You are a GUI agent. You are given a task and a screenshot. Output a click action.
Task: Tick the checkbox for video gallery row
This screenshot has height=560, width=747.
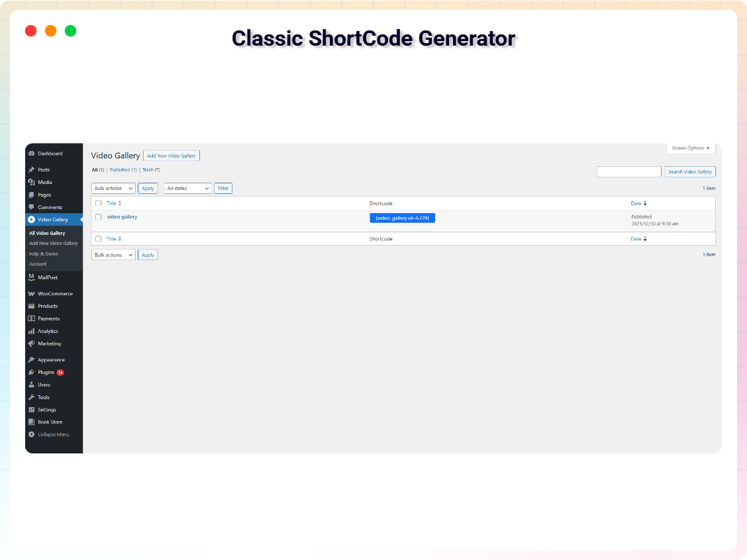[99, 217]
